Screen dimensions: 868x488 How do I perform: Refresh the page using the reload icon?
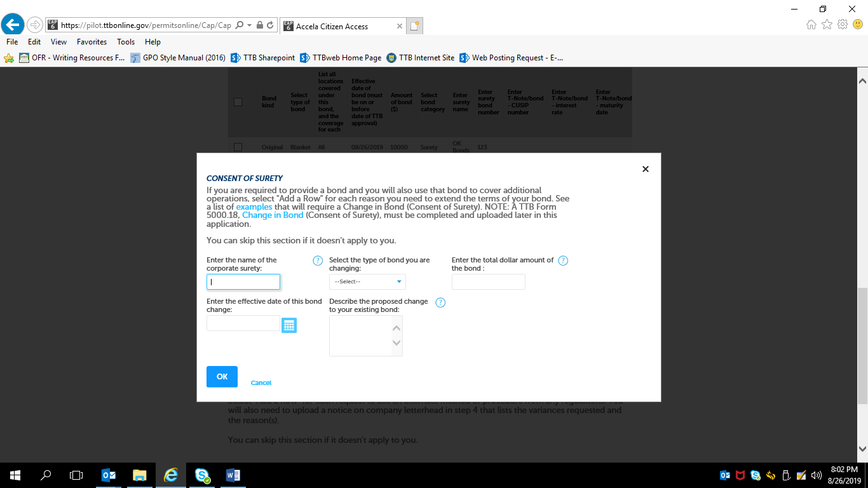(270, 25)
